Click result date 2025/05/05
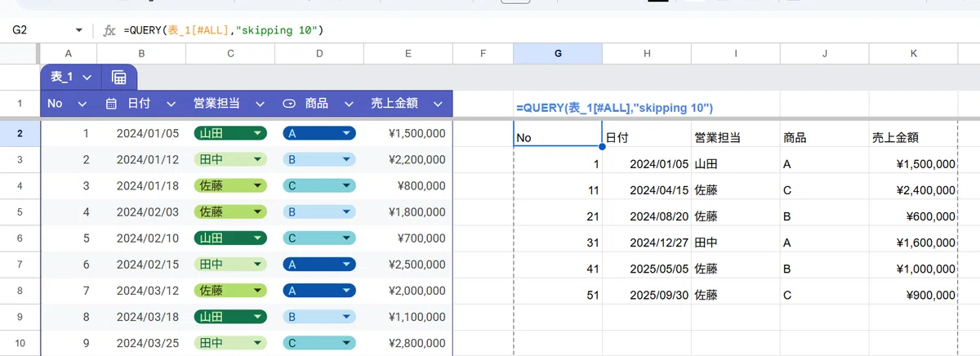980x356 pixels. (660, 269)
